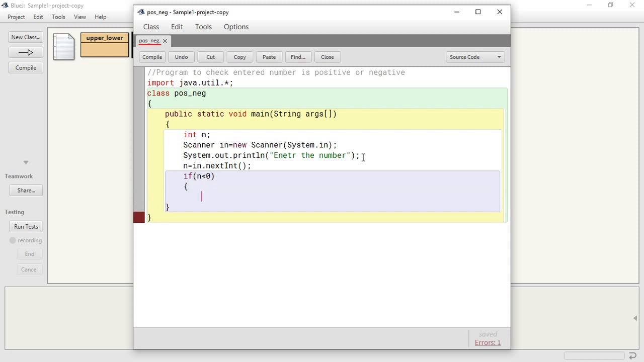Click the line 'n=in.nextInt();'

click(217, 166)
